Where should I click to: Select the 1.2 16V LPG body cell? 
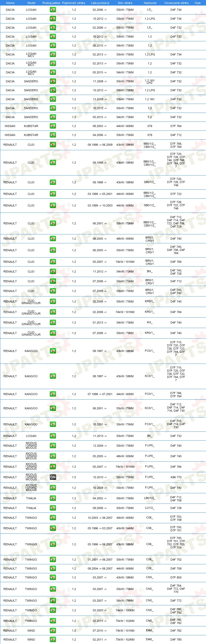click(x=150, y=82)
